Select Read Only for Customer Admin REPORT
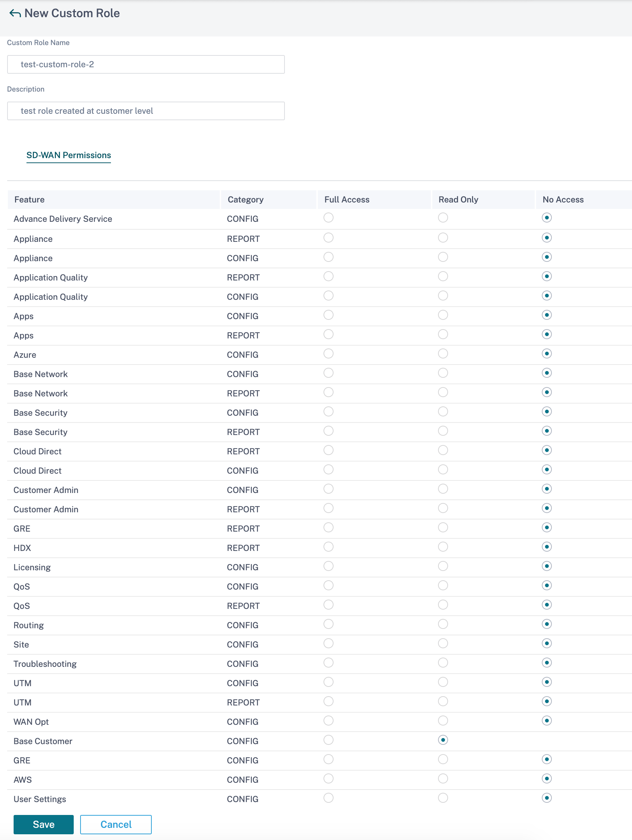 pos(443,508)
